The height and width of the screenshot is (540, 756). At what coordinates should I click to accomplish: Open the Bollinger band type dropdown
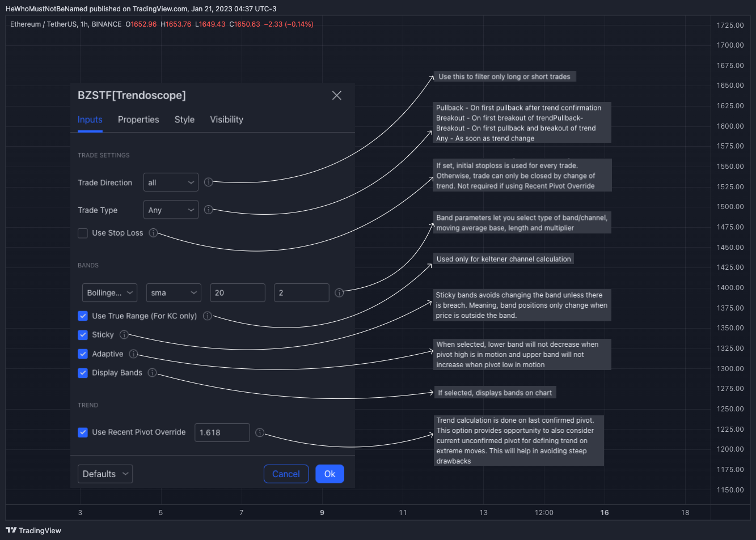click(109, 293)
